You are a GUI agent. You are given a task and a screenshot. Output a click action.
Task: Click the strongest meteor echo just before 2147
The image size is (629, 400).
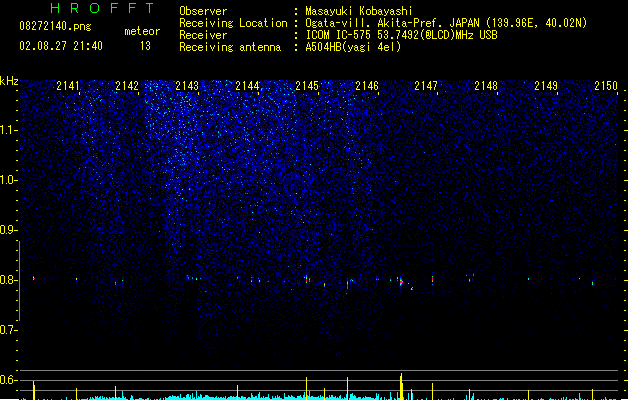pyautogui.click(x=400, y=281)
